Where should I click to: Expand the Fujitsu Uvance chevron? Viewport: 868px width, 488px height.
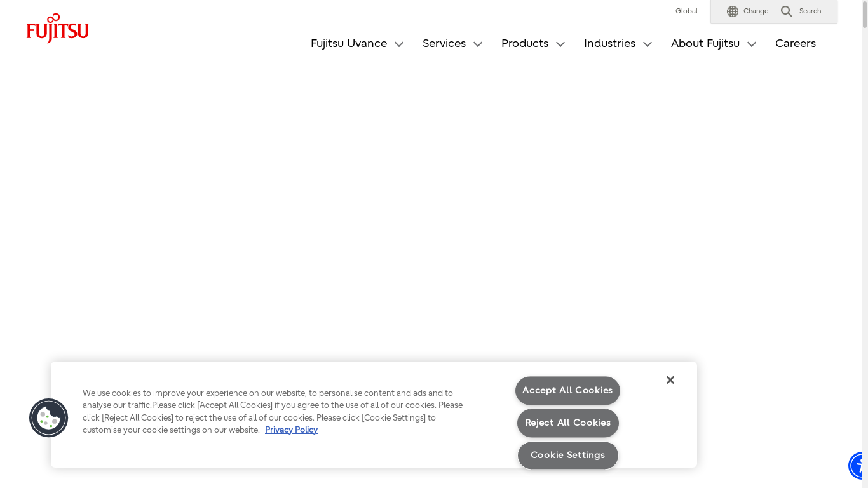click(x=399, y=44)
